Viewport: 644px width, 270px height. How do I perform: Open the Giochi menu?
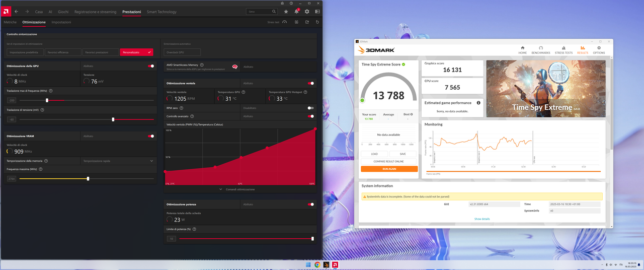pos(63,12)
